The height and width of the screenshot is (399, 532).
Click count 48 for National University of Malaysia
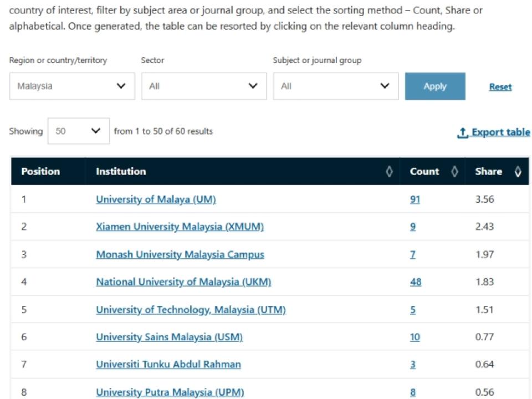(x=416, y=282)
